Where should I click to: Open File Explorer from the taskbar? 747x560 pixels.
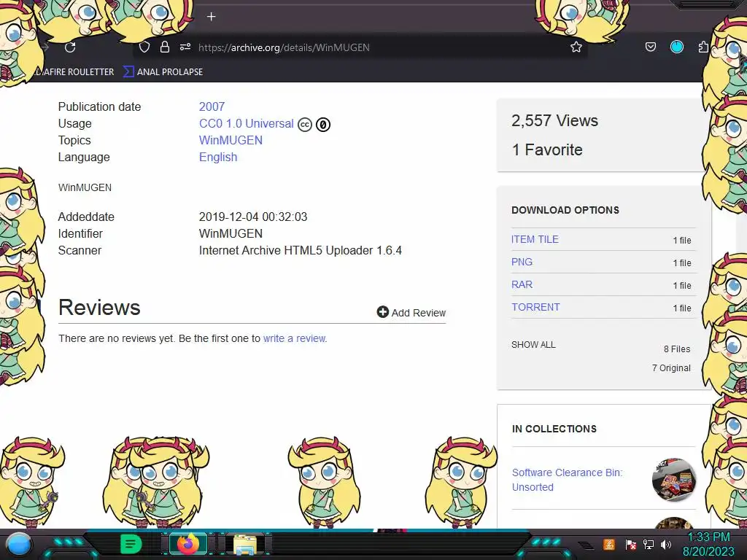[245, 544]
